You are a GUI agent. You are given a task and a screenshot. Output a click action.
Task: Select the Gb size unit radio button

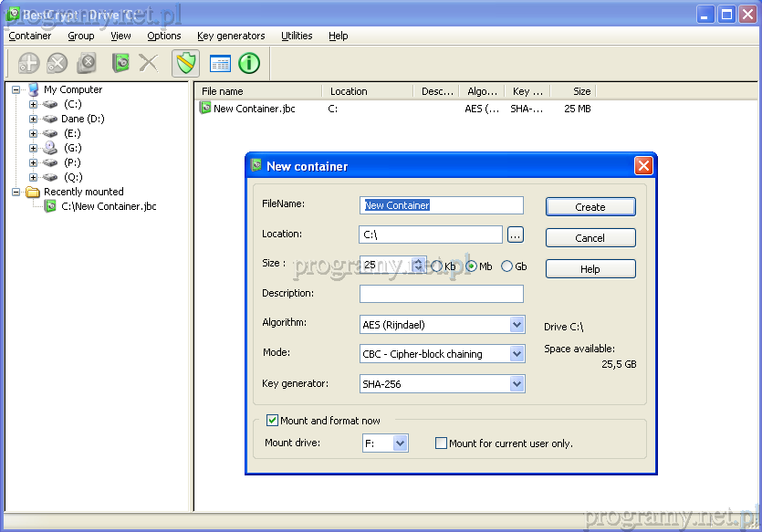[507, 266]
